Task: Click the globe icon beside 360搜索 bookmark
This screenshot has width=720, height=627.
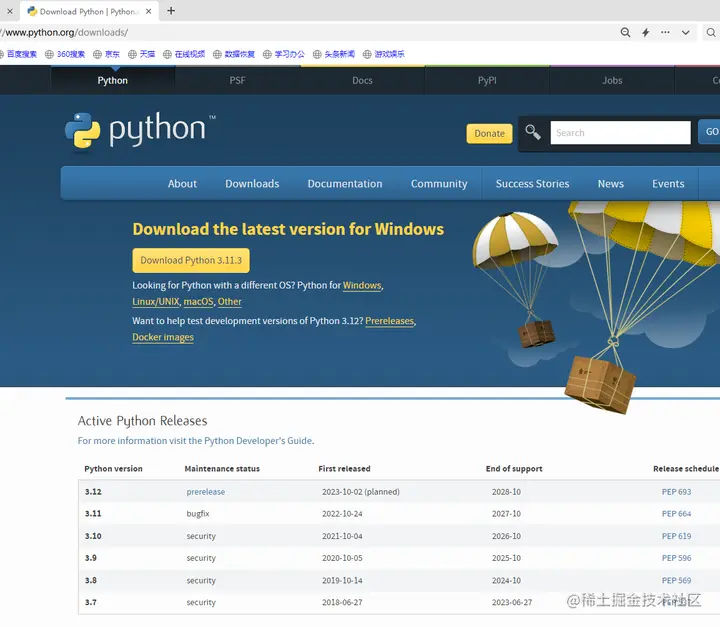Action: pyautogui.click(x=49, y=54)
